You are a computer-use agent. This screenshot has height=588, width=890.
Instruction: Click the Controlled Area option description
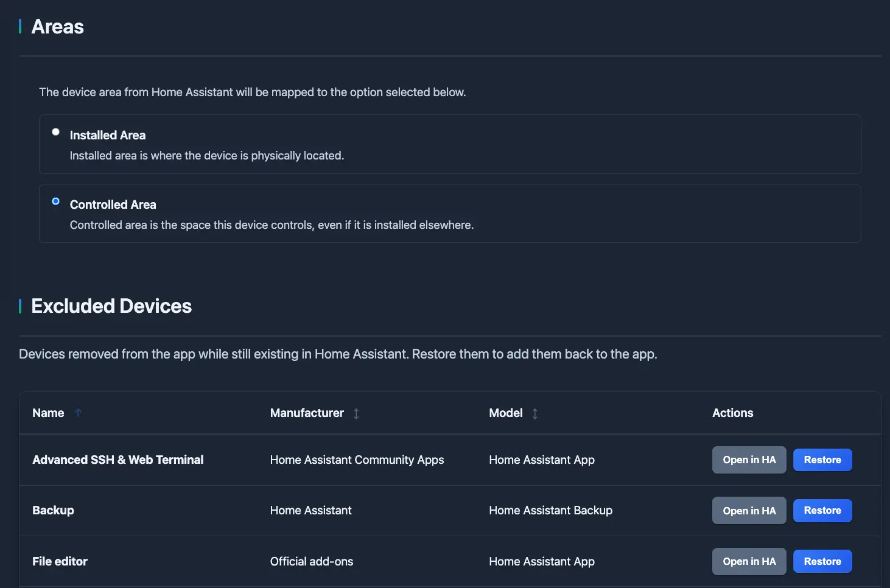tap(272, 225)
